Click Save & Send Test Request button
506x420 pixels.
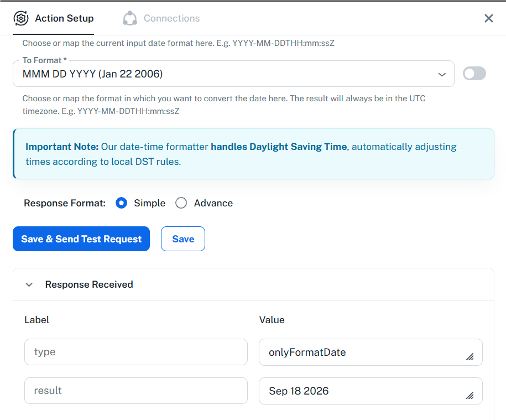(x=81, y=238)
